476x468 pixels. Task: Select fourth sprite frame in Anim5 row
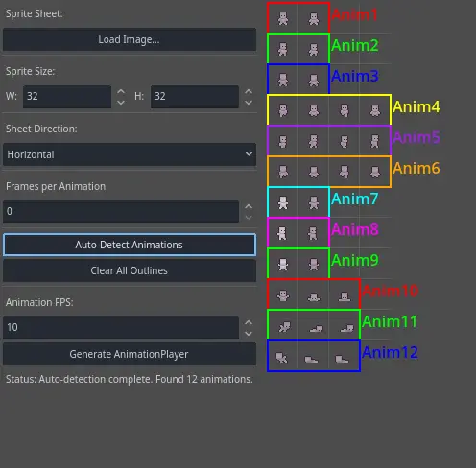pos(375,141)
